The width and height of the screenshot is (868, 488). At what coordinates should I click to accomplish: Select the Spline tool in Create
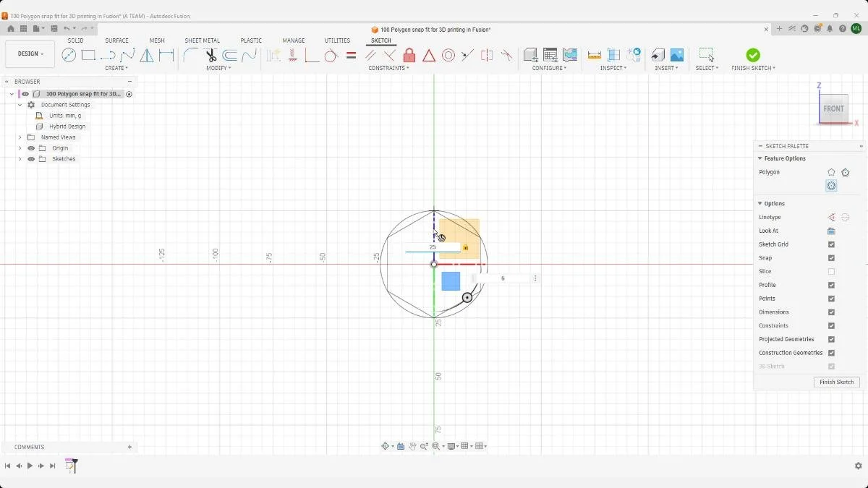tap(127, 55)
